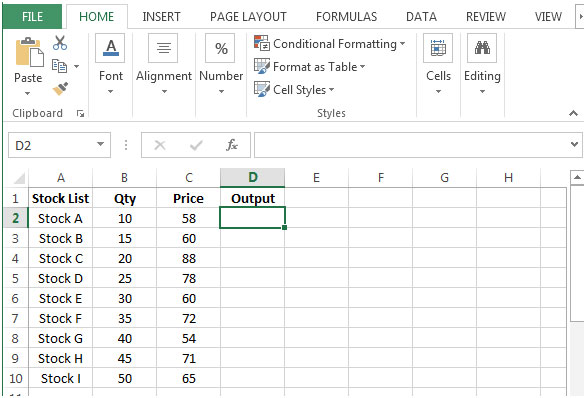This screenshot has height=398, width=586.
Task: Open the Conditional Formatting dropdown
Action: [403, 43]
